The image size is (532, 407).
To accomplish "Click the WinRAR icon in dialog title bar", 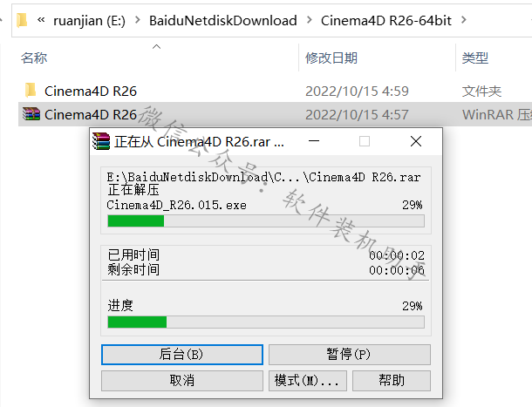I will coord(101,141).
